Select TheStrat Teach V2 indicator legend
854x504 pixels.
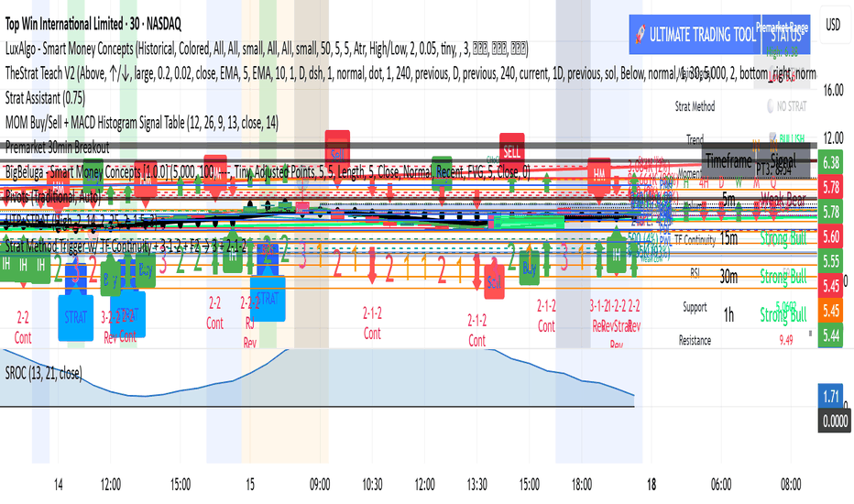tap(411, 73)
